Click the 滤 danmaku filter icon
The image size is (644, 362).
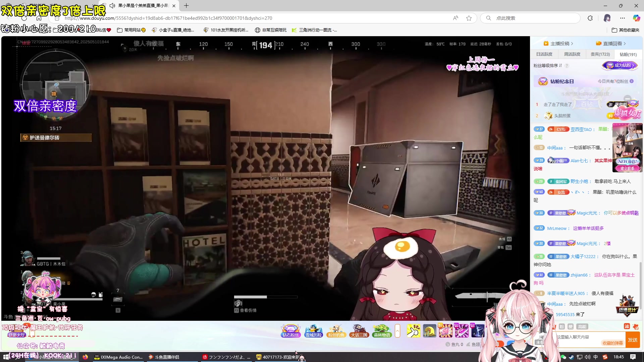pyautogui.click(x=627, y=326)
